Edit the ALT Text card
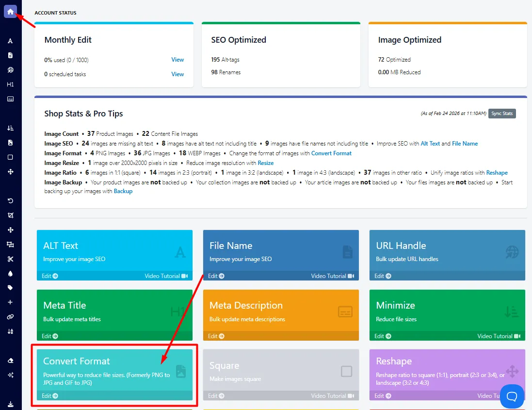 (49, 276)
